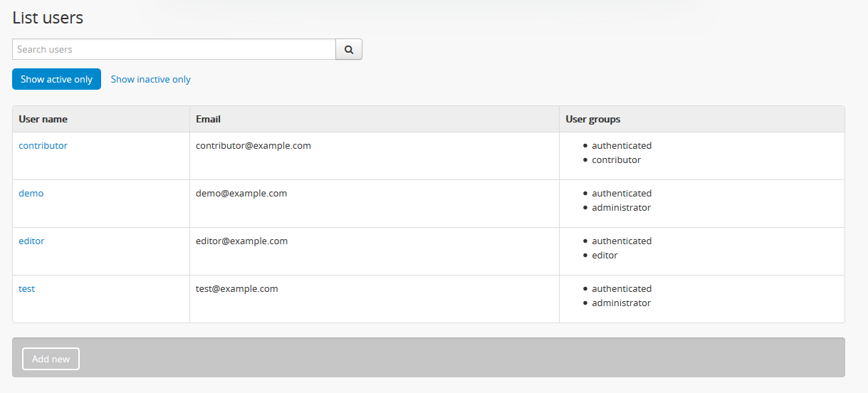This screenshot has width=868, height=393.
Task: Open the test user name link
Action: [26, 288]
